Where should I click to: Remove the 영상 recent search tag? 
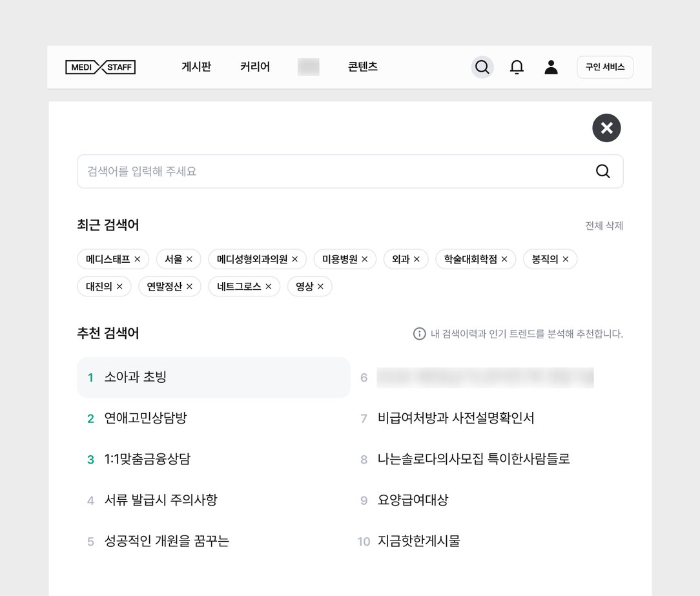pos(320,287)
